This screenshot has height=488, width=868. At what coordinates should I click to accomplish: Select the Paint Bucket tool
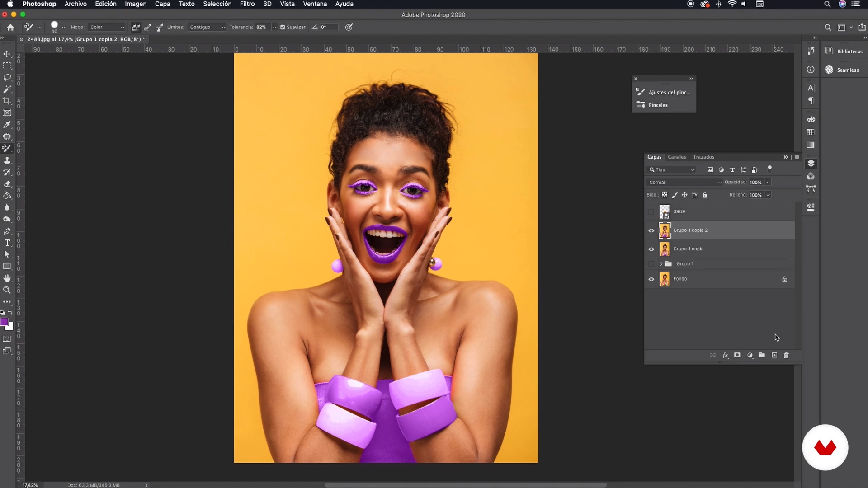tap(7, 196)
